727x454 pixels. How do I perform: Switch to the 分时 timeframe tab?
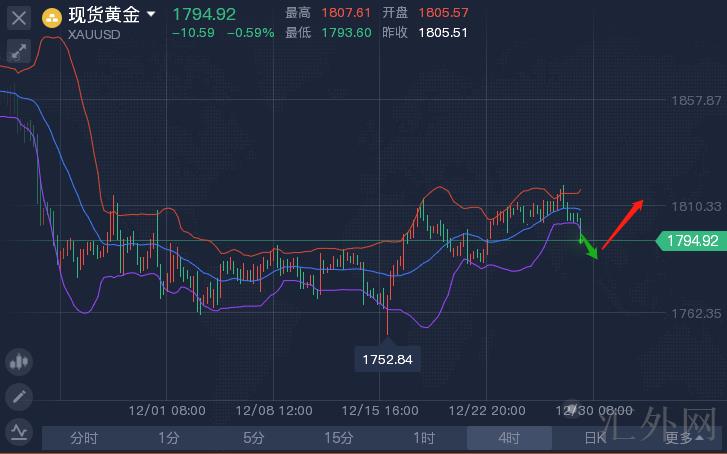click(84, 437)
